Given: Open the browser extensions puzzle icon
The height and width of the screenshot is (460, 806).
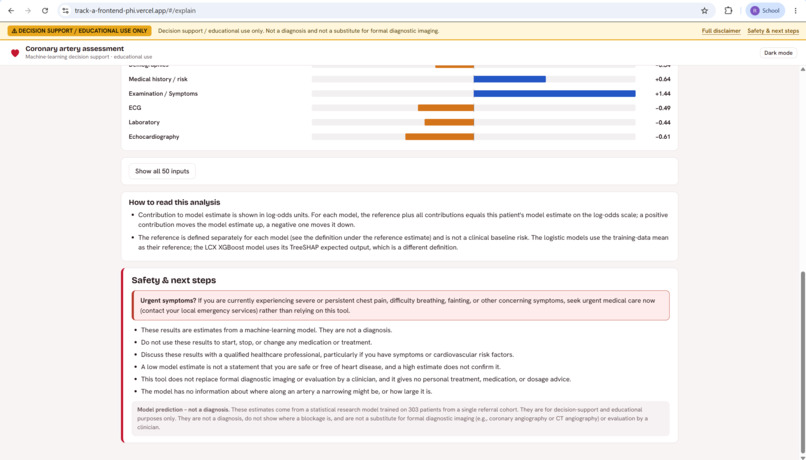Looking at the screenshot, I should 728,10.
